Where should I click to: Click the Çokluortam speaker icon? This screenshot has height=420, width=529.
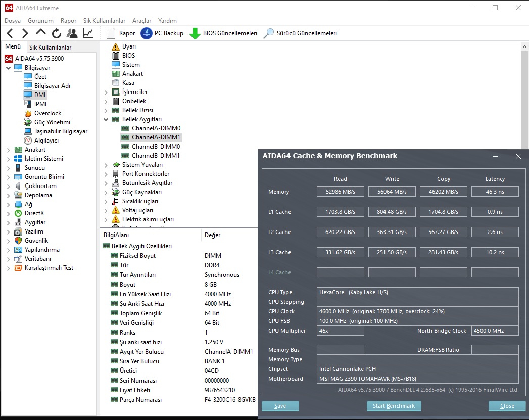(18, 186)
